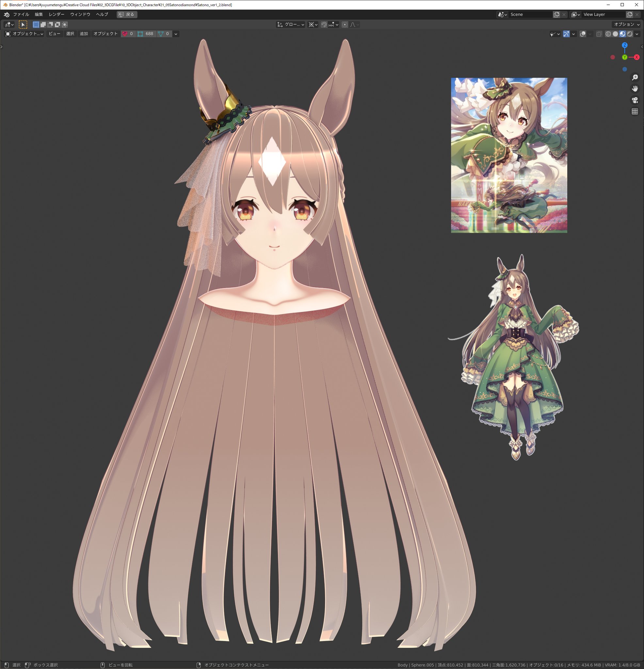
Task: Open the object visibility filter dropdown
Action: (555, 34)
